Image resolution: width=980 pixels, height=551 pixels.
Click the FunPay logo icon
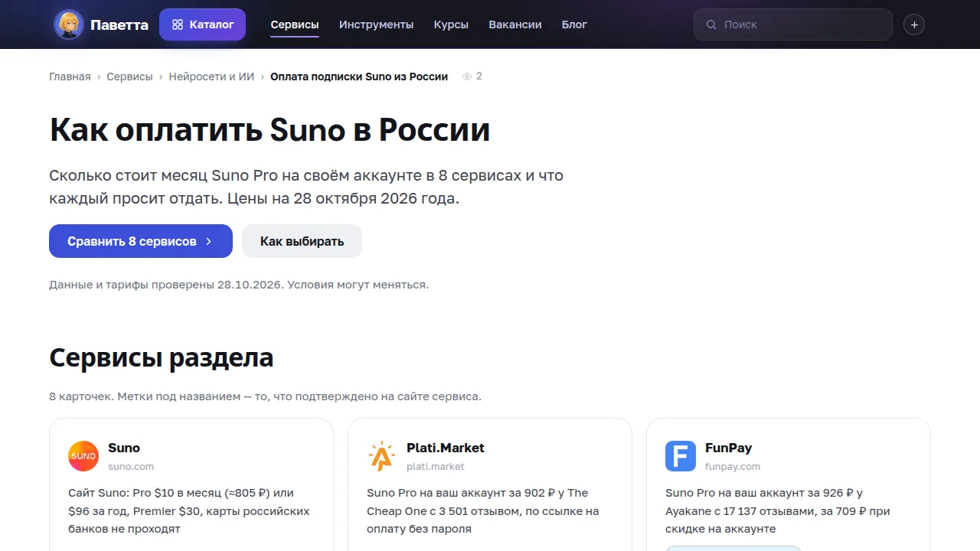[x=681, y=456]
